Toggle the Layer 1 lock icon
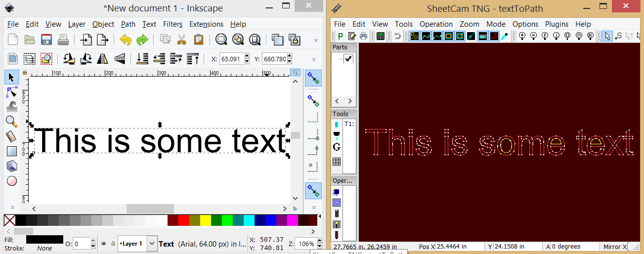Screen dimensions: 644x254 click(113, 244)
